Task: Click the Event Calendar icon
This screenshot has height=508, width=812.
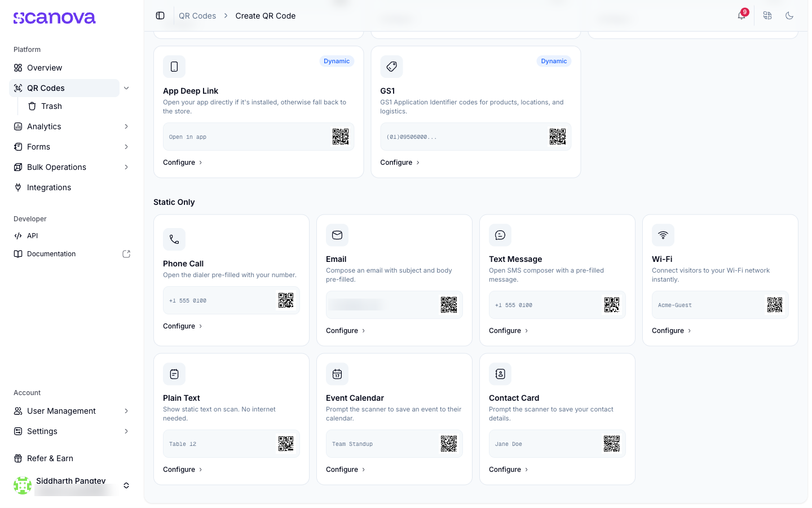Action: [x=337, y=374]
